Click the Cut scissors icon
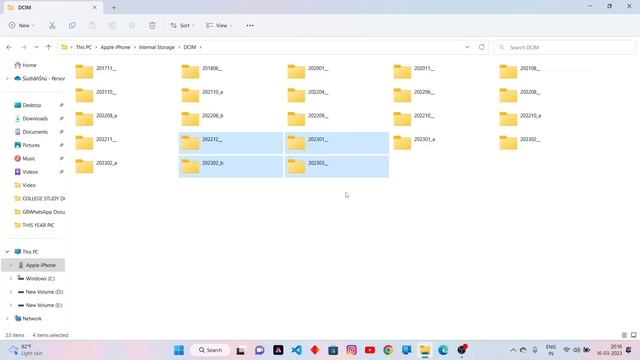Screen dimensions: 640x360 coord(52,25)
